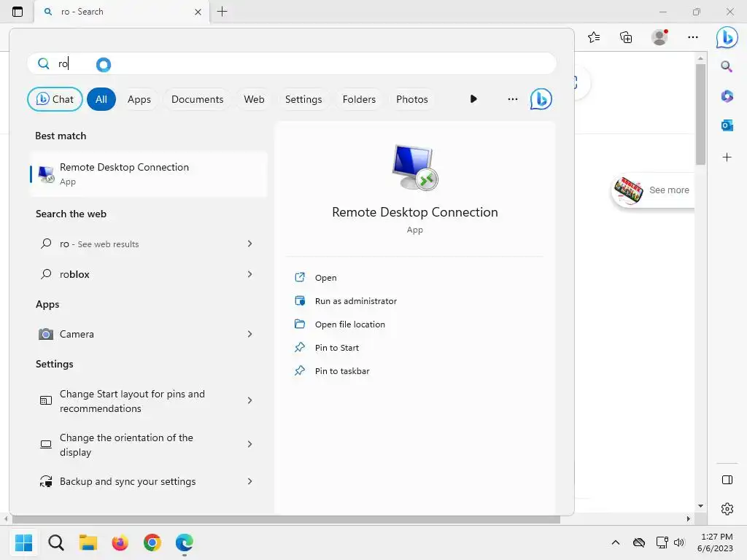Click the taskbar Search icon

[x=55, y=542]
